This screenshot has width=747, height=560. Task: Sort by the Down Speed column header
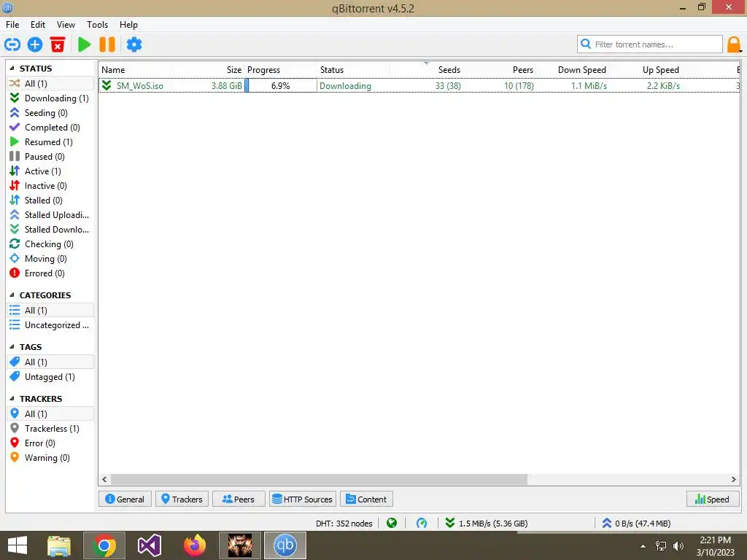573,70
